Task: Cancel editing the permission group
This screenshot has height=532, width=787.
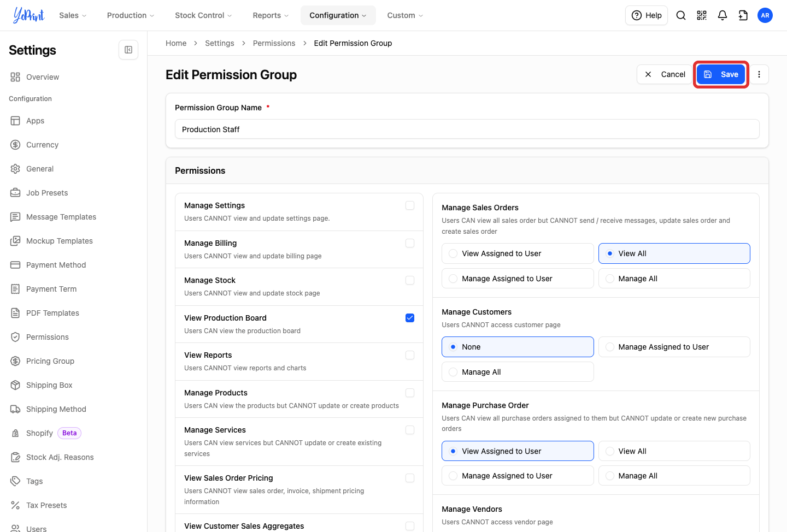Action: (x=665, y=74)
